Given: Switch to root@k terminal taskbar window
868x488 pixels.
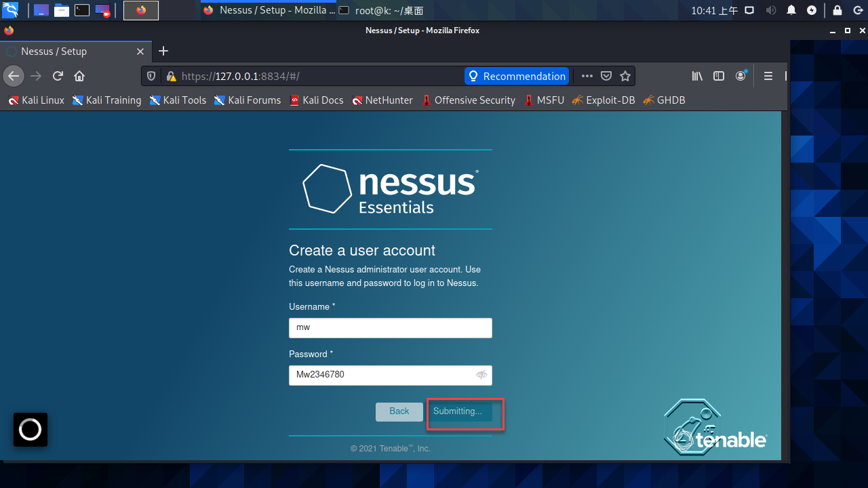Looking at the screenshot, I should [x=381, y=10].
